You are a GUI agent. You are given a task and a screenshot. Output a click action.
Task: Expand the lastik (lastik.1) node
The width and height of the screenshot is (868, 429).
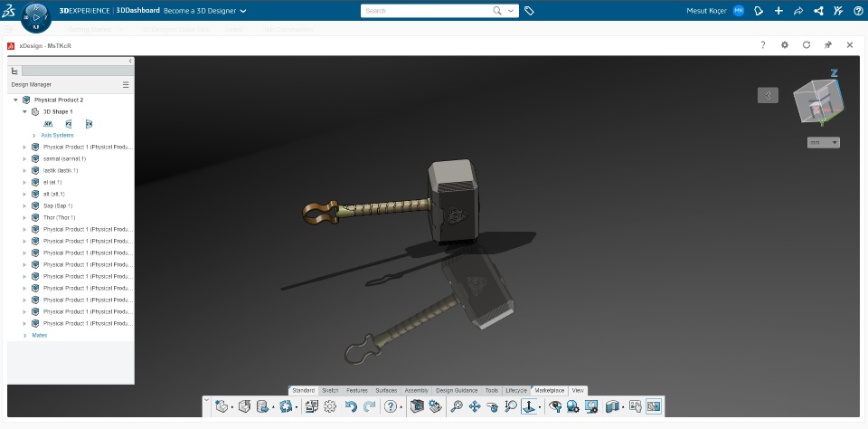tap(24, 170)
